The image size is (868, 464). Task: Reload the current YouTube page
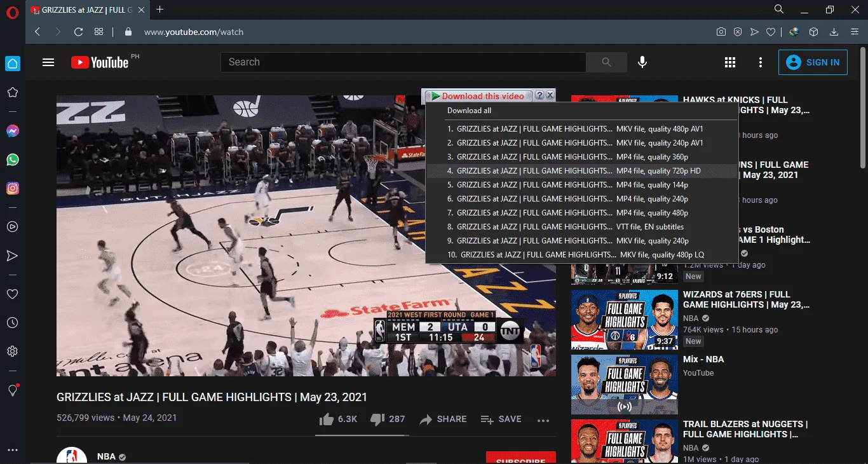click(78, 32)
